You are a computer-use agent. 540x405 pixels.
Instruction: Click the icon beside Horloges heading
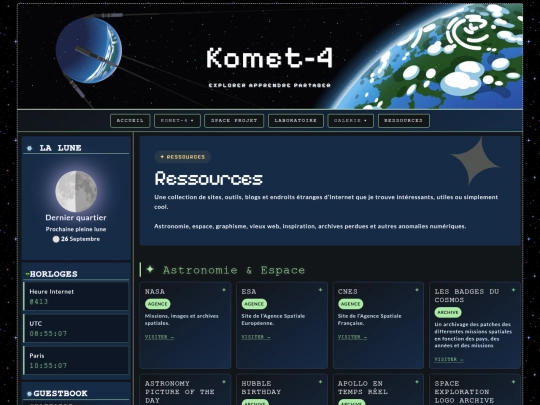[28, 274]
